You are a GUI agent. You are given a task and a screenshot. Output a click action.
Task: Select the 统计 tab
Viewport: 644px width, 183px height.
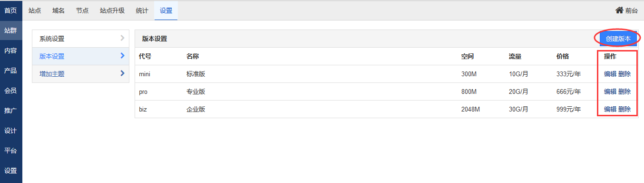(x=142, y=10)
